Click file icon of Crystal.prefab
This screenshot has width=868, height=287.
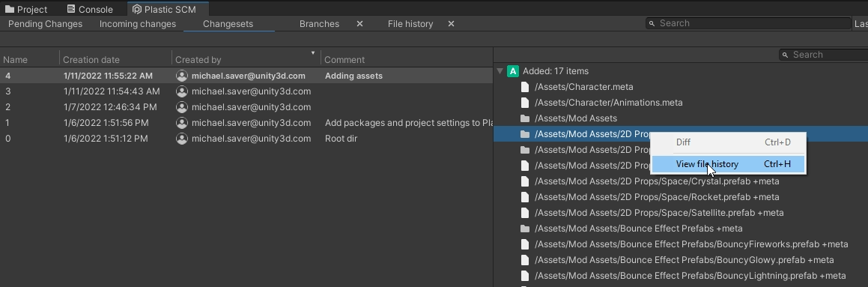point(525,181)
